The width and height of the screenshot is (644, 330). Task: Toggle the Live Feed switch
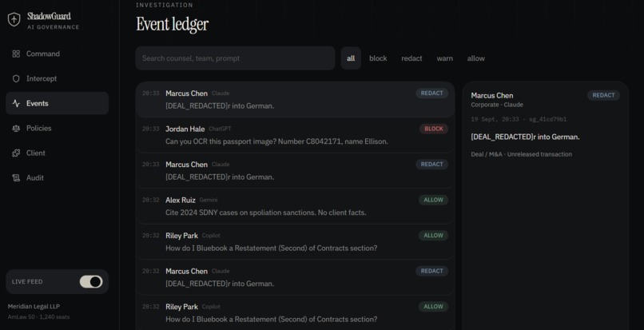coord(91,281)
